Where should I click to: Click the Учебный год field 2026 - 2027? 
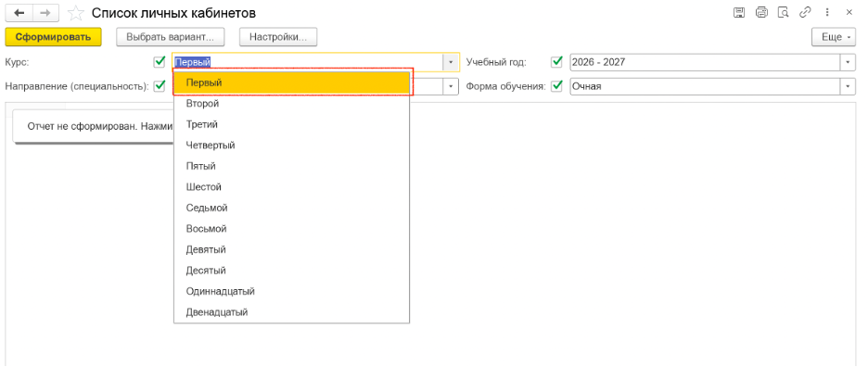pos(705,62)
